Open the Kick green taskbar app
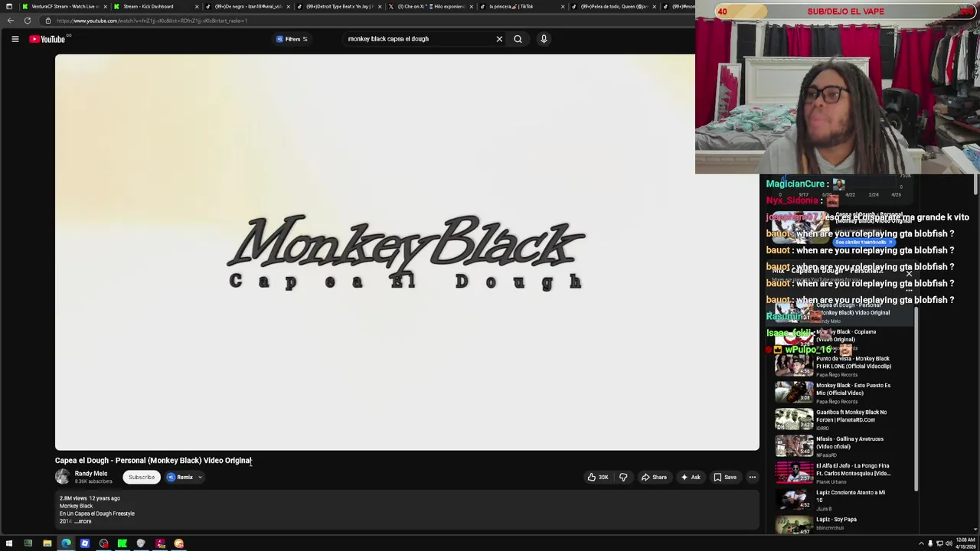The image size is (980, 551). pyautogui.click(x=122, y=543)
